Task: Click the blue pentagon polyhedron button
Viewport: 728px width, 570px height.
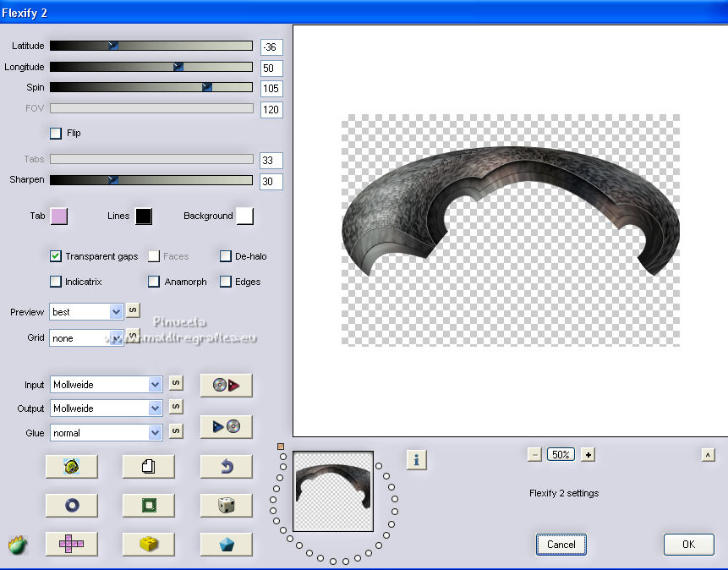Action: pyautogui.click(x=226, y=544)
